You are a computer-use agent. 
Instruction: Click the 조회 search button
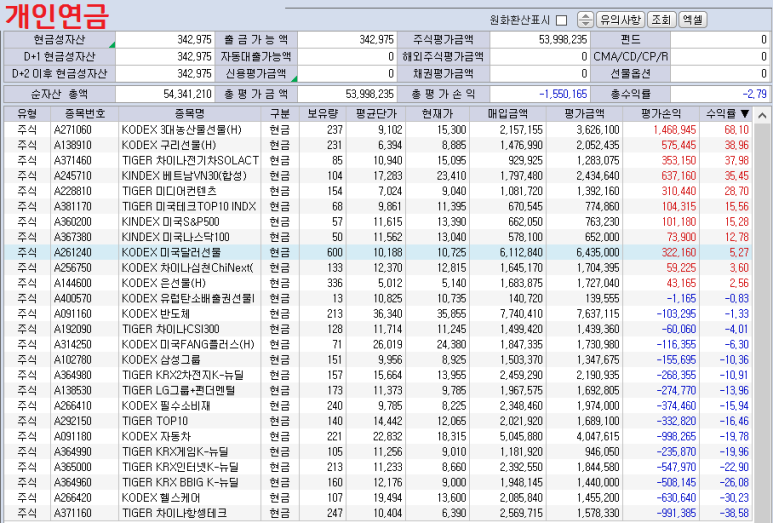(661, 20)
